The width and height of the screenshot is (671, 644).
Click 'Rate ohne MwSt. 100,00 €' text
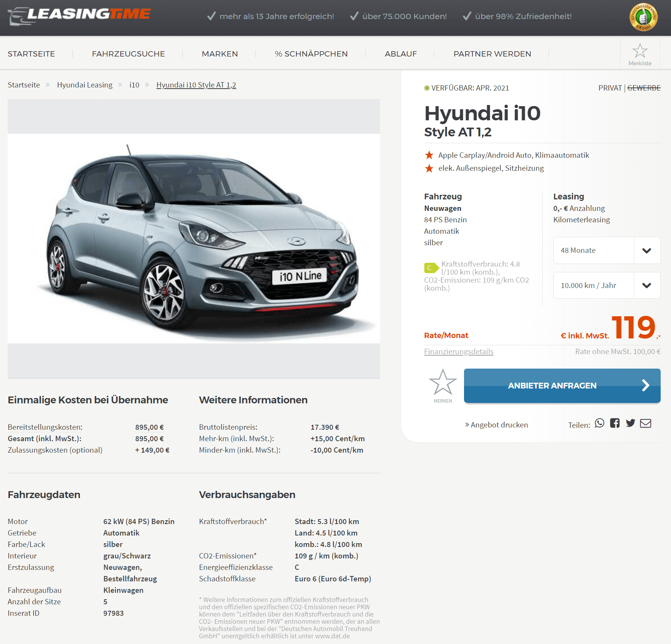point(618,351)
